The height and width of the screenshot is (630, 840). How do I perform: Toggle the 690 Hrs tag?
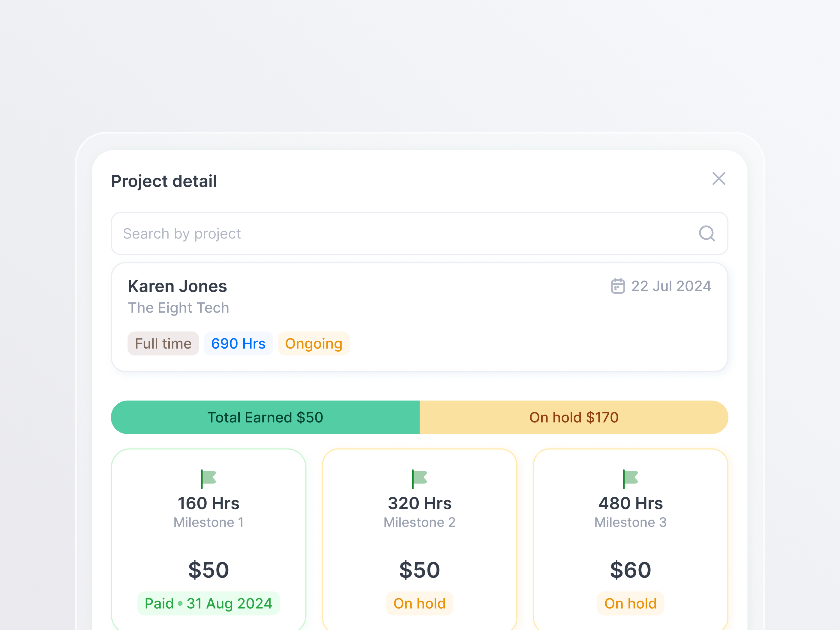(x=238, y=343)
